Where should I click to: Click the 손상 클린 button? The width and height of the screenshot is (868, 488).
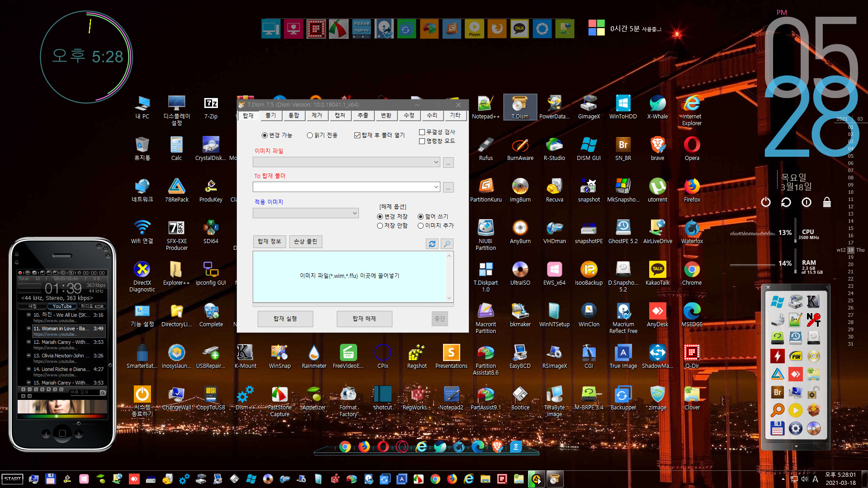[306, 242]
